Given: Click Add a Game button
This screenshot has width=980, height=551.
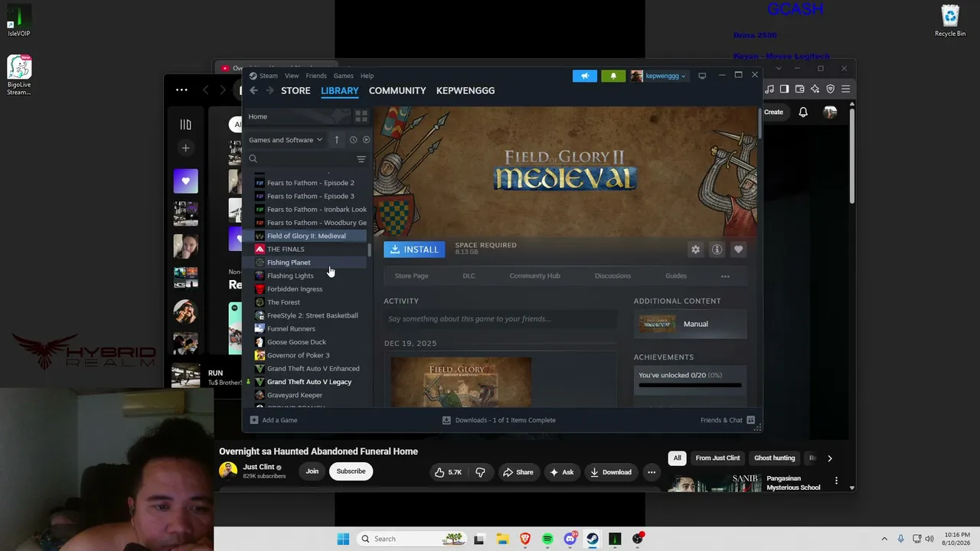Looking at the screenshot, I should pyautogui.click(x=273, y=420).
